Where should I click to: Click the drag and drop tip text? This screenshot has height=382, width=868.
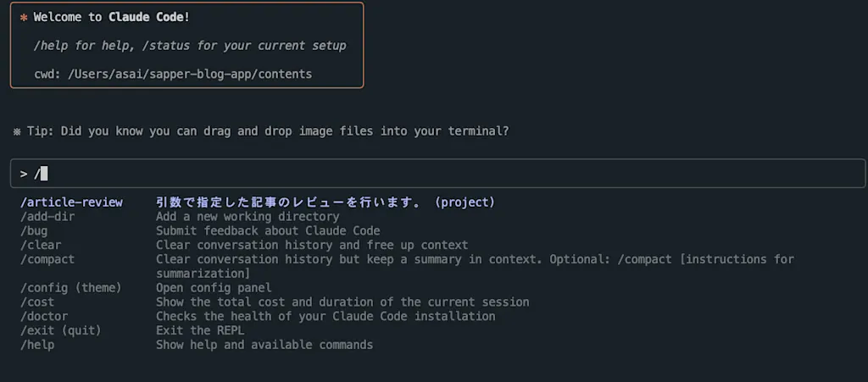268,131
